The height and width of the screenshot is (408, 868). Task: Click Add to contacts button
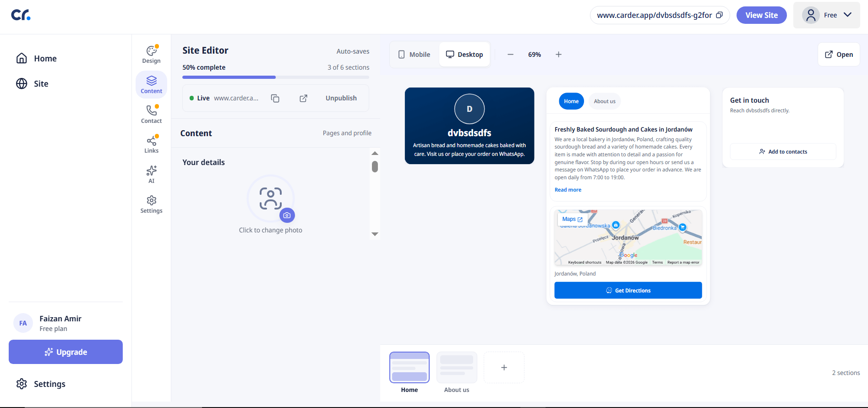[x=783, y=152]
